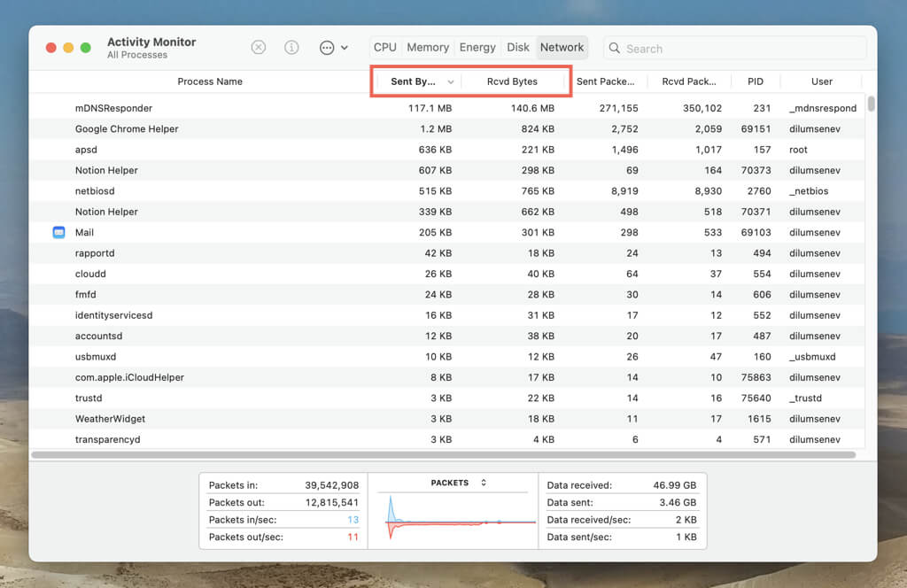Screen dimensions: 907x588
Task: Click the 140.6 MB received bytes value
Action: (x=532, y=108)
